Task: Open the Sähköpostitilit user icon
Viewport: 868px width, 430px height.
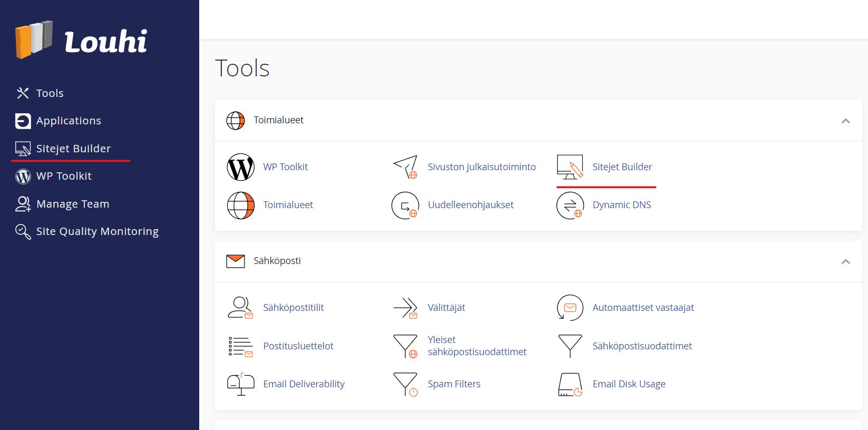Action: [x=240, y=308]
